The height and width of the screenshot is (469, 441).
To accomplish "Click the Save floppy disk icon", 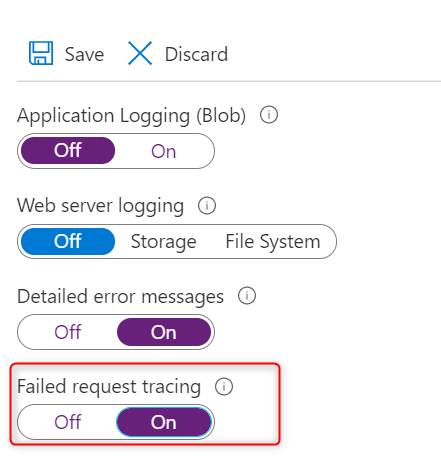I will click(x=41, y=53).
